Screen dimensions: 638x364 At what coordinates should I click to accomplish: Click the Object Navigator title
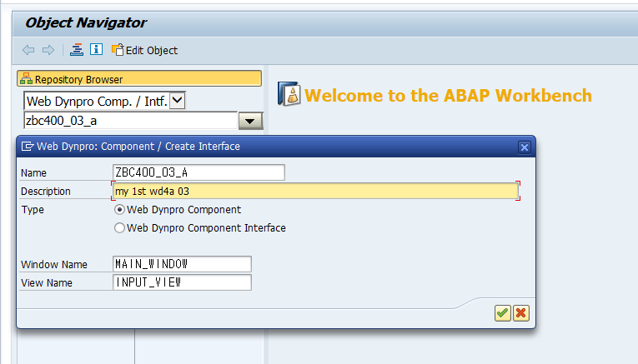pos(86,22)
